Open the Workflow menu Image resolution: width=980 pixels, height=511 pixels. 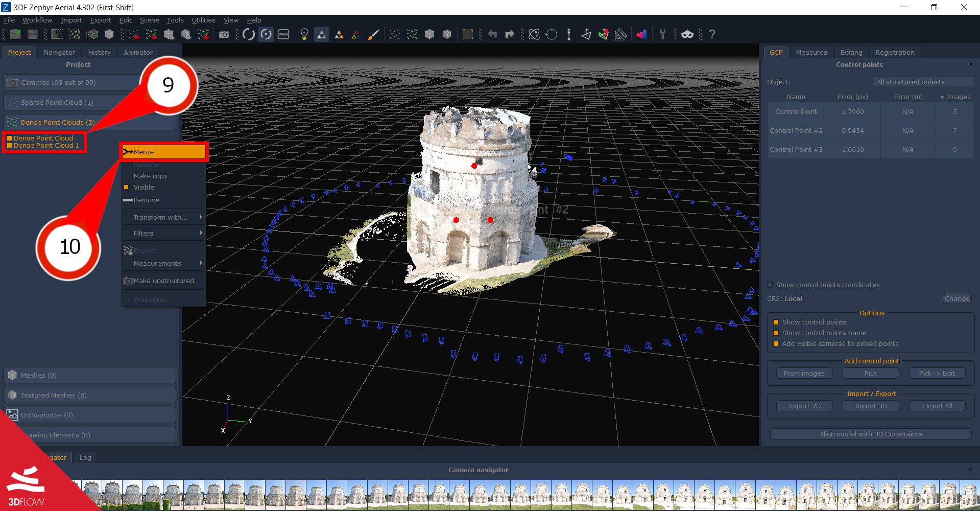(x=37, y=20)
